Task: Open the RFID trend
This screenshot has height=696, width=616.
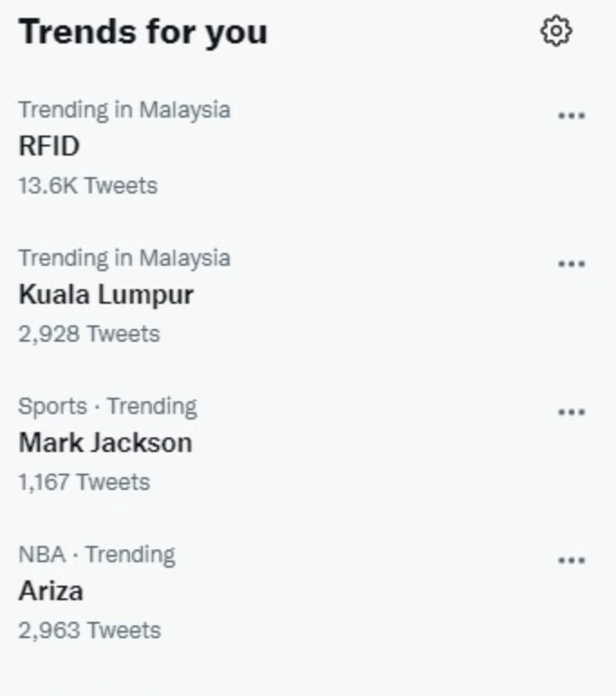Action: 49,146
